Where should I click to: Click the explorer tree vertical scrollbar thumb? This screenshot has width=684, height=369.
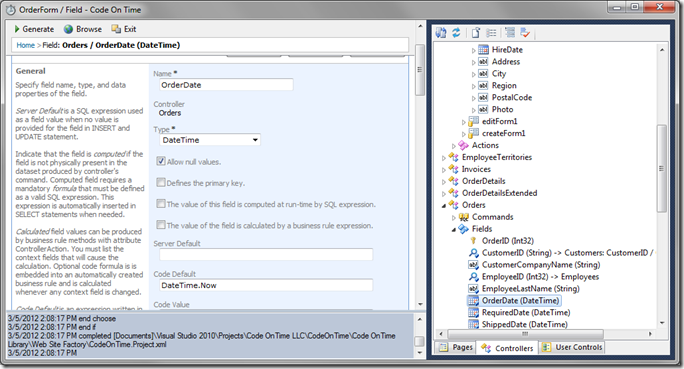[x=661, y=169]
